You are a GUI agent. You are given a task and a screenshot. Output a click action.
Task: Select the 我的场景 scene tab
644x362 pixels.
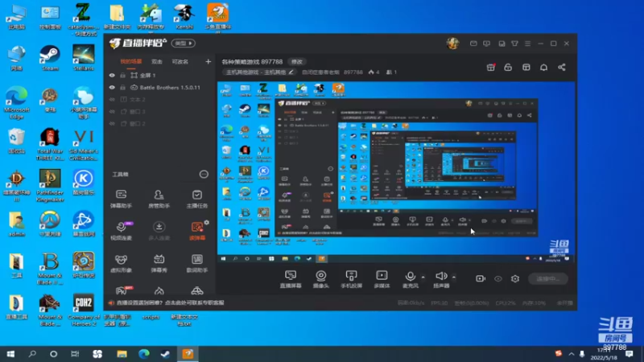click(x=131, y=62)
